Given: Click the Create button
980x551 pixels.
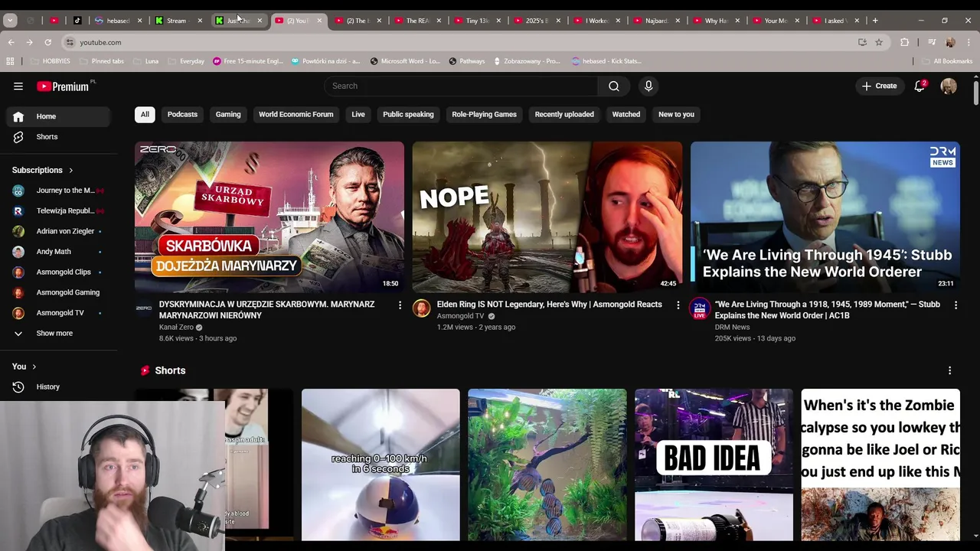Looking at the screenshot, I should pyautogui.click(x=879, y=86).
